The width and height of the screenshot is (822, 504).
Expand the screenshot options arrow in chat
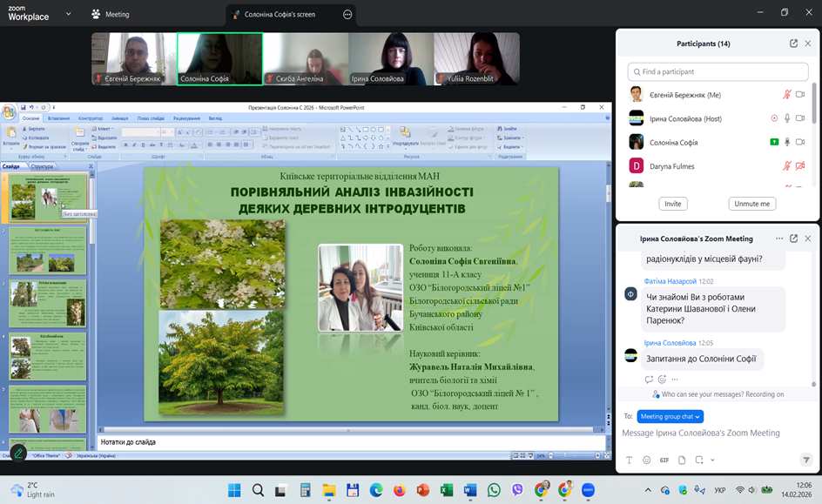pyautogui.click(x=712, y=460)
